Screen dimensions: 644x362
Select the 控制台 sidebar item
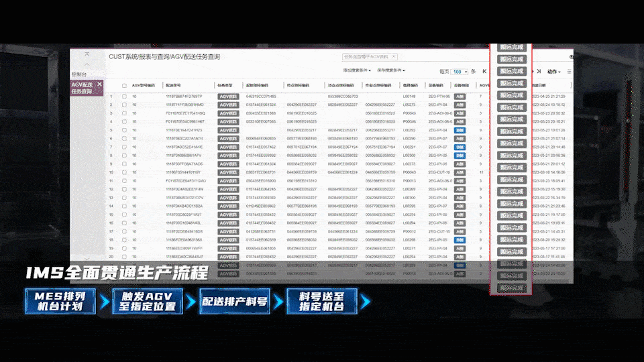[79, 74]
